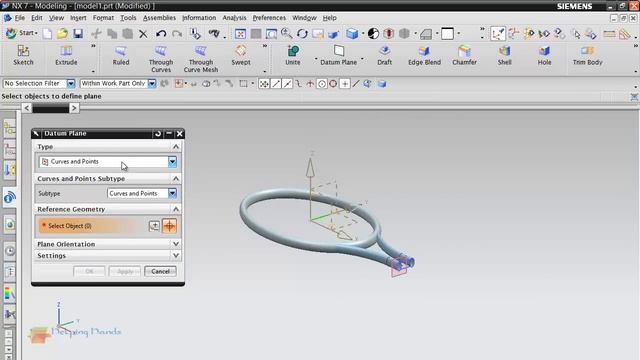Apply the Edge Blend tool

(x=424, y=55)
